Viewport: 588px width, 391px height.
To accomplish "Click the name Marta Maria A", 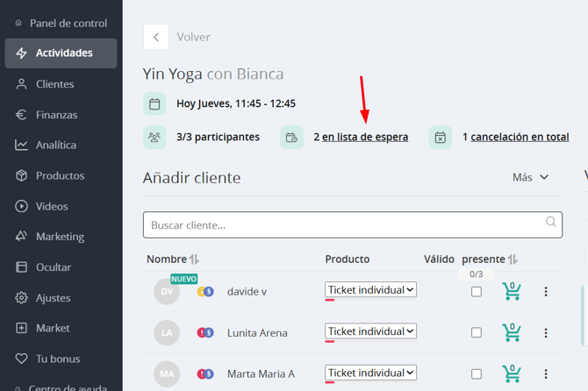I will click(261, 374).
